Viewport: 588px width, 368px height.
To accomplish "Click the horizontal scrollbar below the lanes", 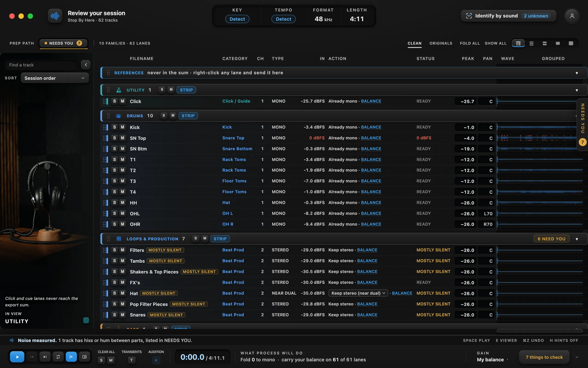I will (539, 331).
